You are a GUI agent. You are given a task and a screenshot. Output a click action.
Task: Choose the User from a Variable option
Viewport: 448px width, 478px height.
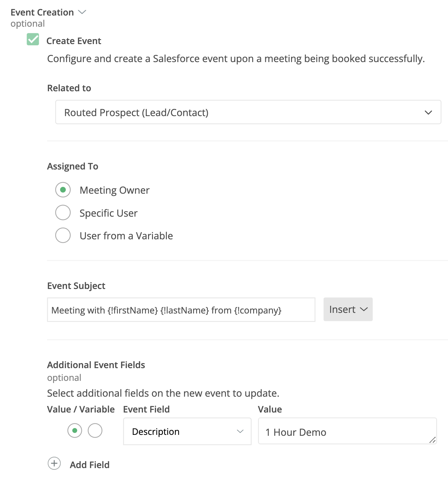pos(63,235)
